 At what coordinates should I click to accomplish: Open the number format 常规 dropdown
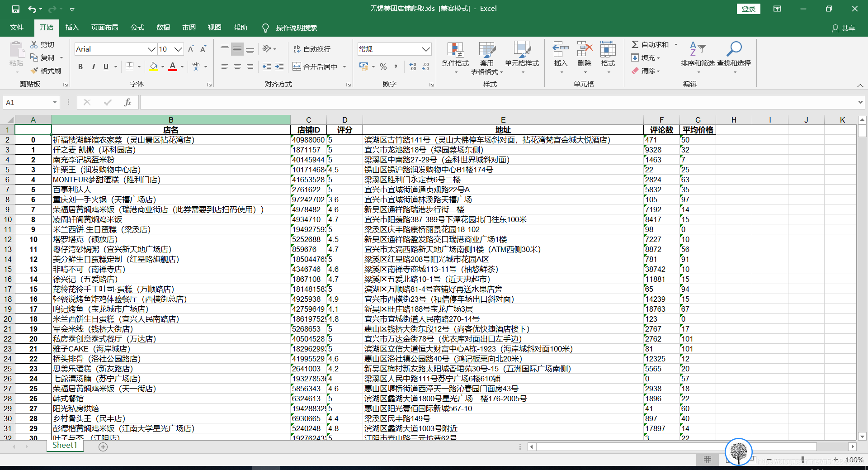(425, 49)
